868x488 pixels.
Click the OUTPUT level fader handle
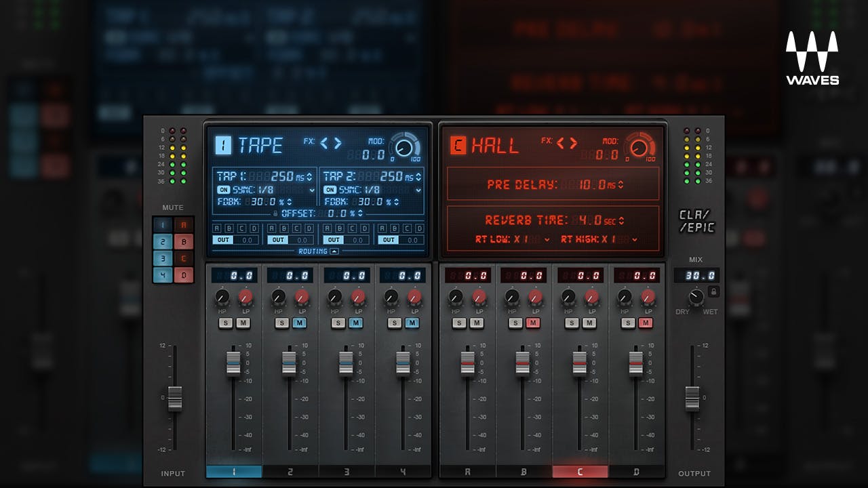click(x=692, y=399)
